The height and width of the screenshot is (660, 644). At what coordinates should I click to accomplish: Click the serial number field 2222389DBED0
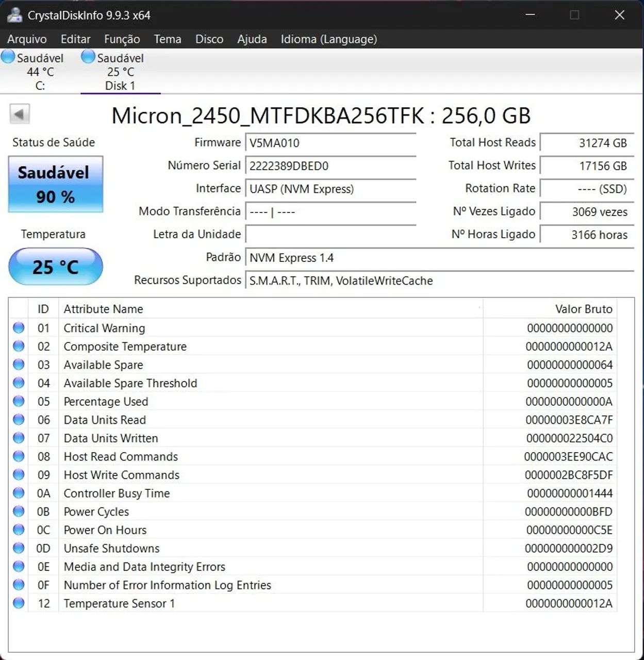coord(331,166)
